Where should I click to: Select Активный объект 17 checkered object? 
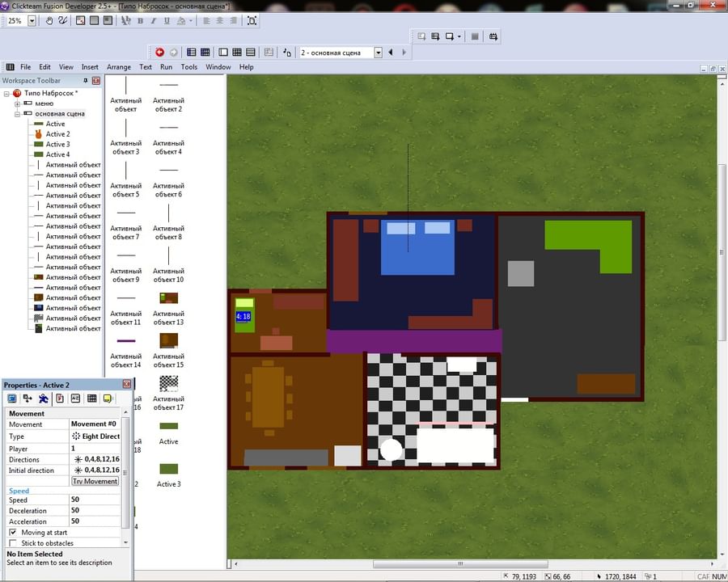pos(168,390)
